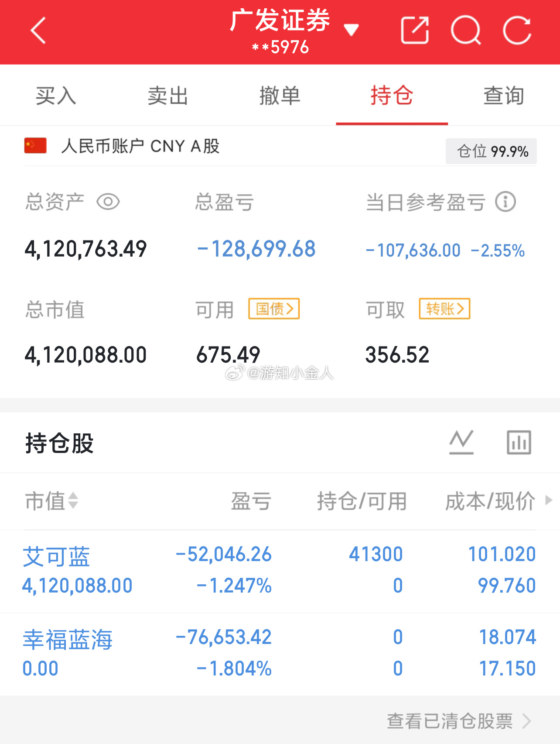Toggle the 总资产 eye visibility icon
Screen dimensions: 560x744
[108, 202]
